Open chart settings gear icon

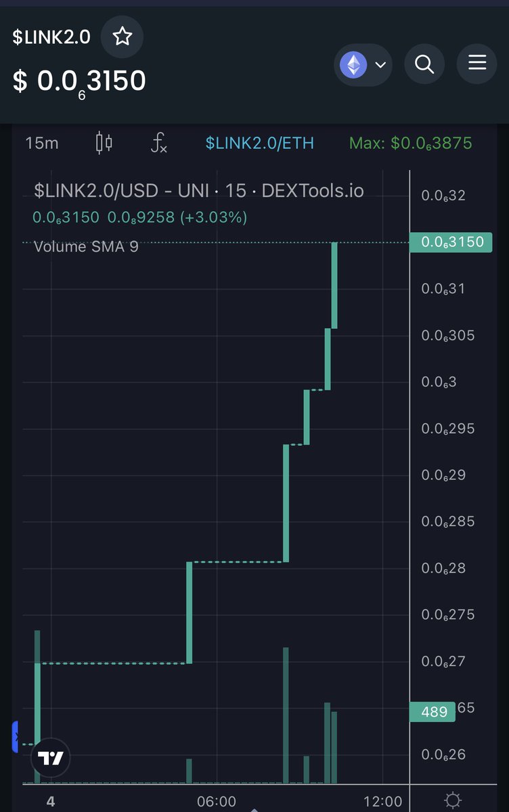(453, 801)
